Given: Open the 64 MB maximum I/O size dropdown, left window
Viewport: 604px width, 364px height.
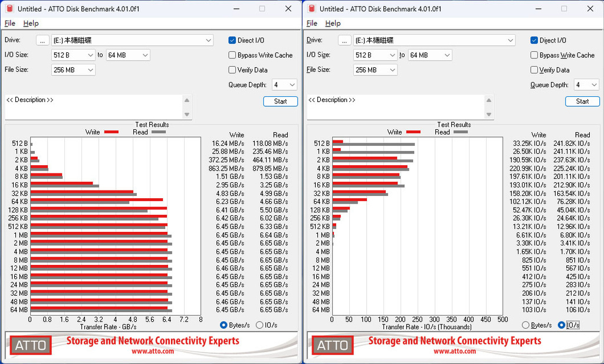Looking at the screenshot, I should click(x=128, y=55).
